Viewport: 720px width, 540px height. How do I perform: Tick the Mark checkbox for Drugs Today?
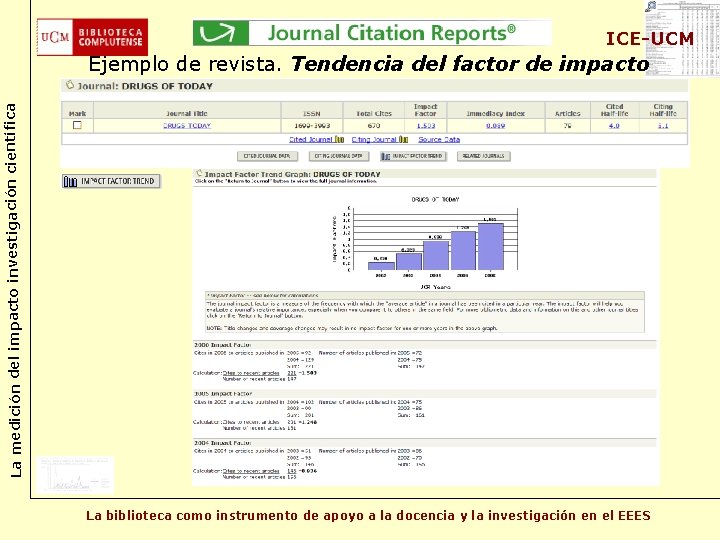[x=77, y=125]
